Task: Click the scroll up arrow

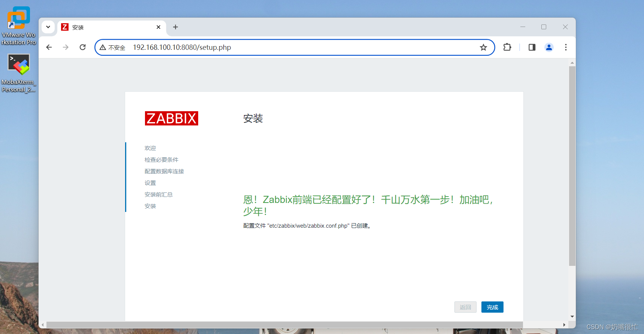Action: coord(572,63)
